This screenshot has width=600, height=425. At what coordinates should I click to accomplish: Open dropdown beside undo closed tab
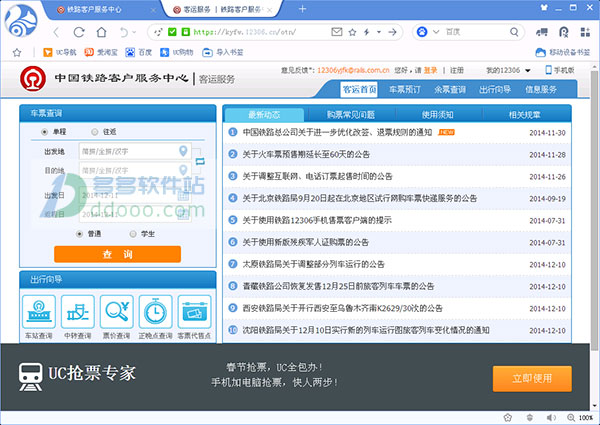[x=134, y=33]
